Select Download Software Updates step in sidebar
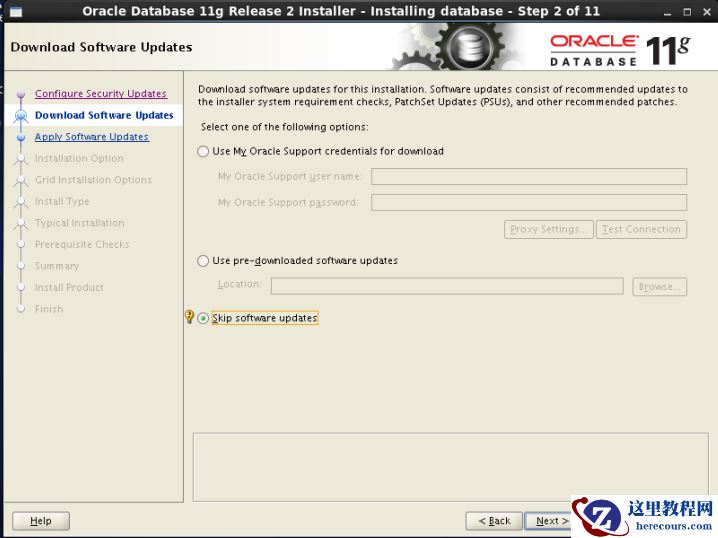The image size is (718, 538). click(x=104, y=115)
